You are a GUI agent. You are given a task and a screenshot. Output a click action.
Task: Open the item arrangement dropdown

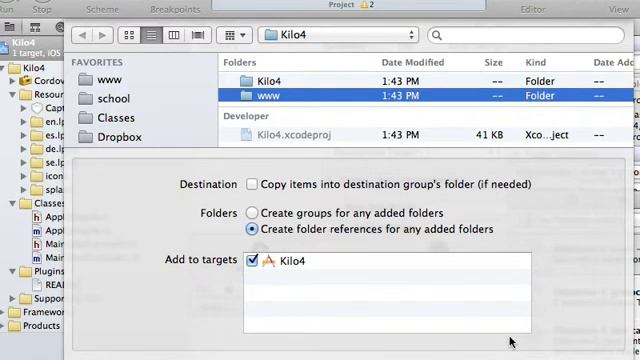point(235,36)
